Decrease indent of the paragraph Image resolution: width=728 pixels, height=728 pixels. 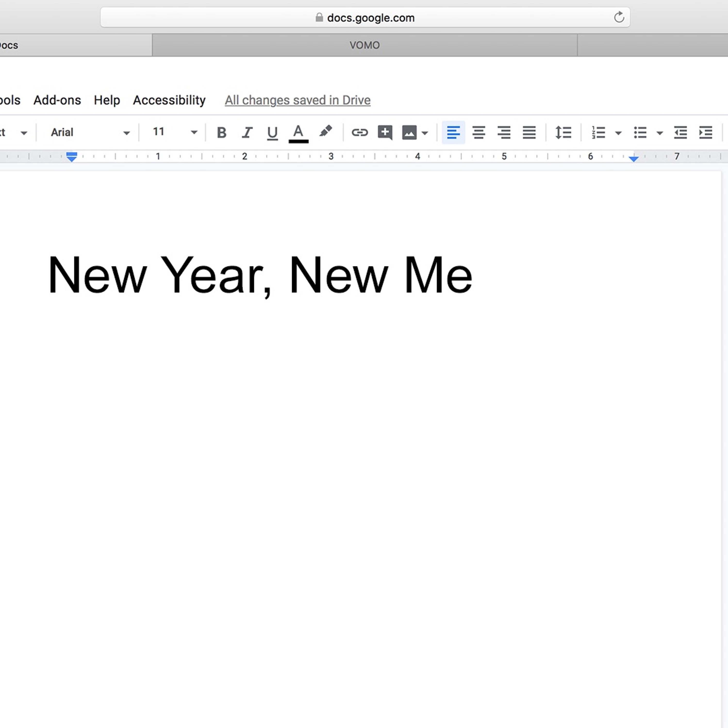click(680, 132)
